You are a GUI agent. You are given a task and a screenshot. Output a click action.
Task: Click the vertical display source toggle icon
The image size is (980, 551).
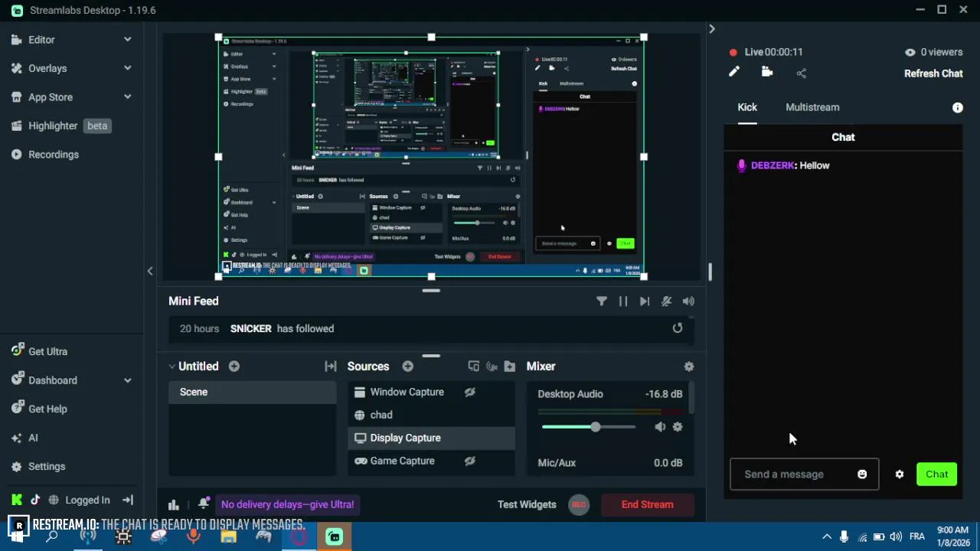[x=492, y=367]
